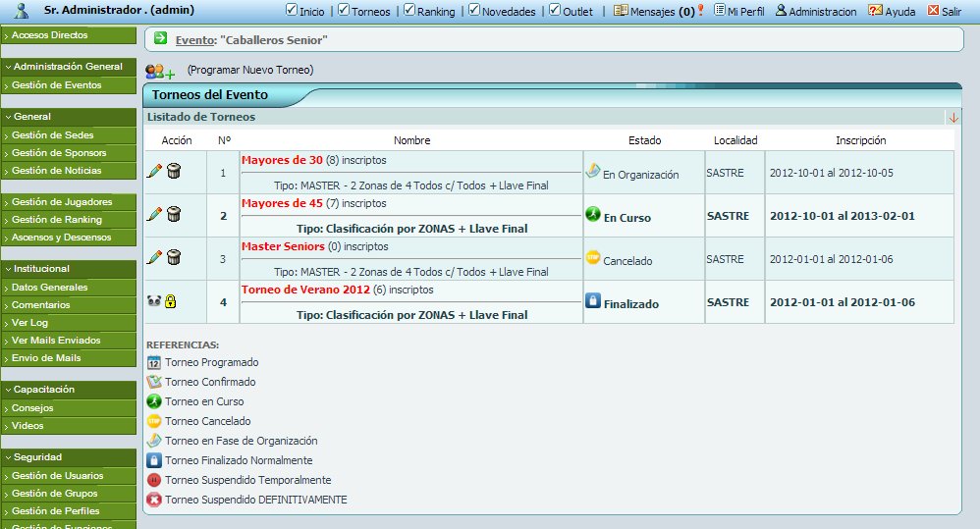Open the Mayores de 45 tournament link
980x529 pixels.
[x=282, y=204]
